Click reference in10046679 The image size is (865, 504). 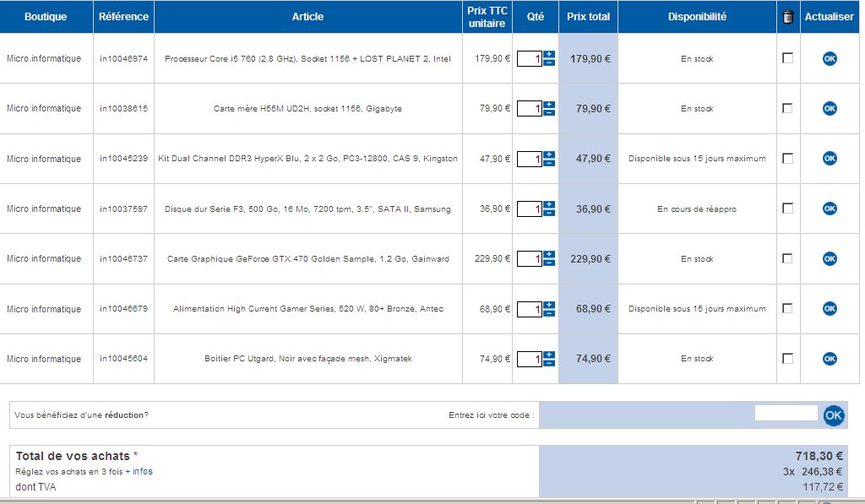pos(123,308)
